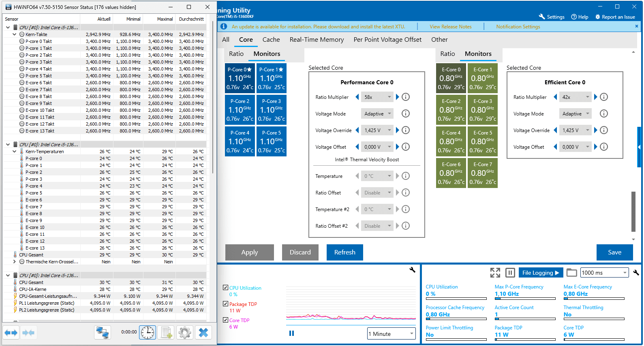Open the 1000 ms interval dropdown
This screenshot has height=346, width=644.
coord(604,273)
